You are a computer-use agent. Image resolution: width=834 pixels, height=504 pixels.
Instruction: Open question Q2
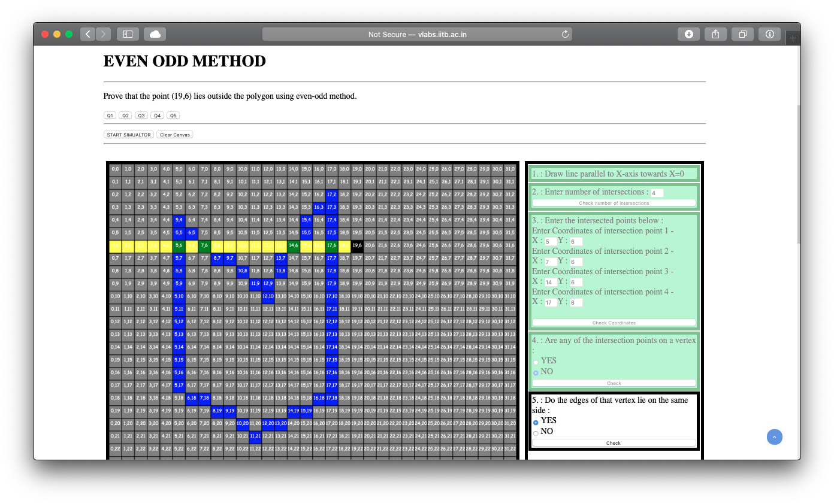tap(125, 116)
